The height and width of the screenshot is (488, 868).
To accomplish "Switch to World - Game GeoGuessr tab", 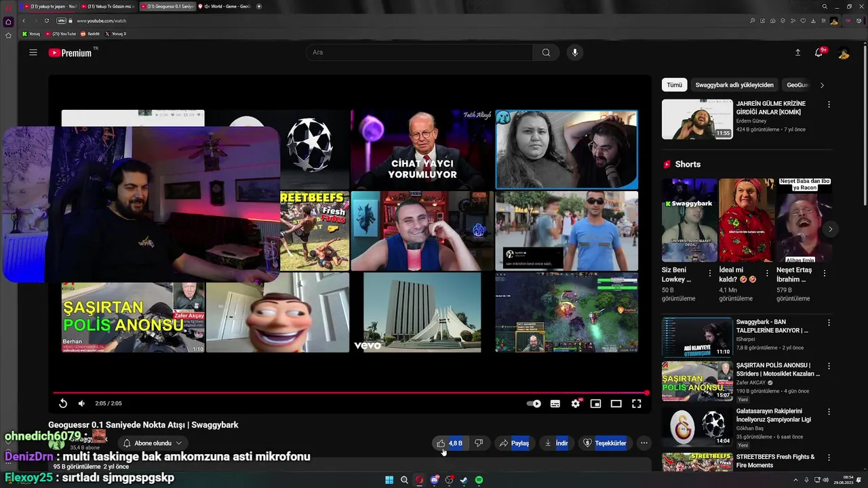I will [x=224, y=6].
